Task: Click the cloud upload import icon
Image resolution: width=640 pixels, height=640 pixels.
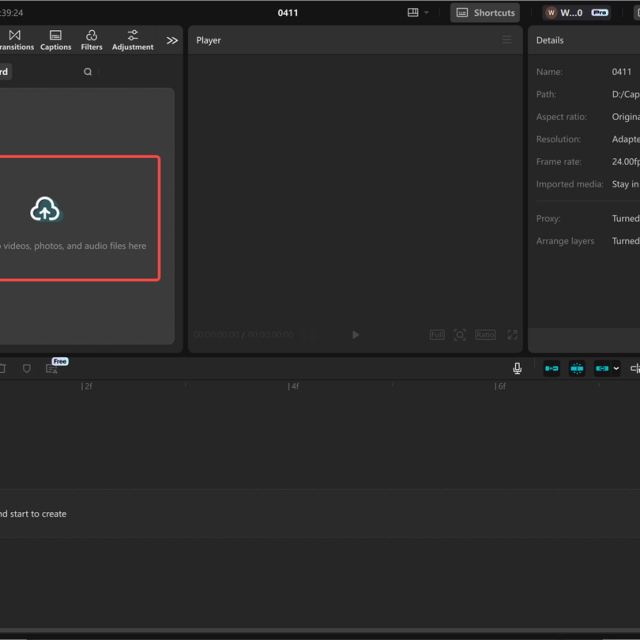Action: [x=45, y=209]
